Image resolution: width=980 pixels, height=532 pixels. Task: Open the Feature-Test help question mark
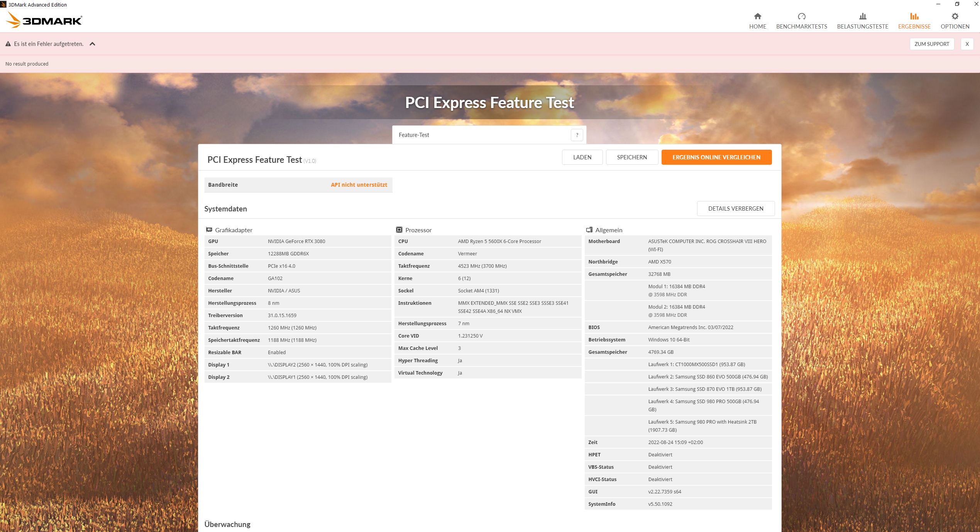(x=577, y=135)
